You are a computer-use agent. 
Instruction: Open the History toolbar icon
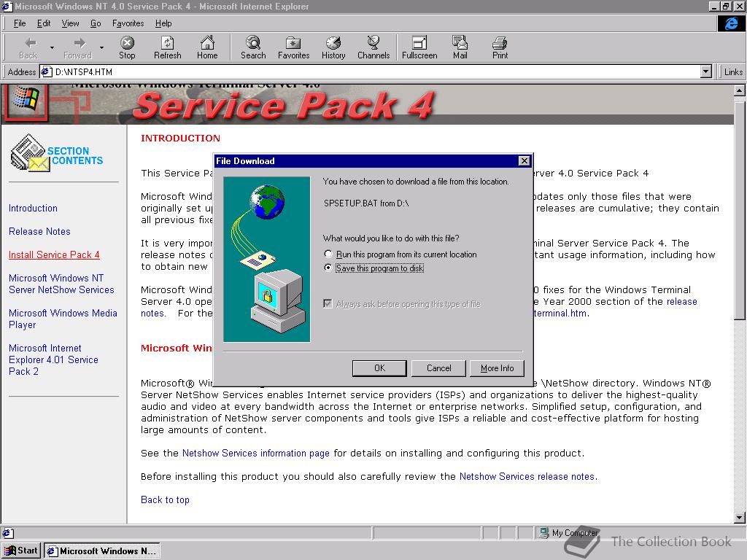point(333,47)
